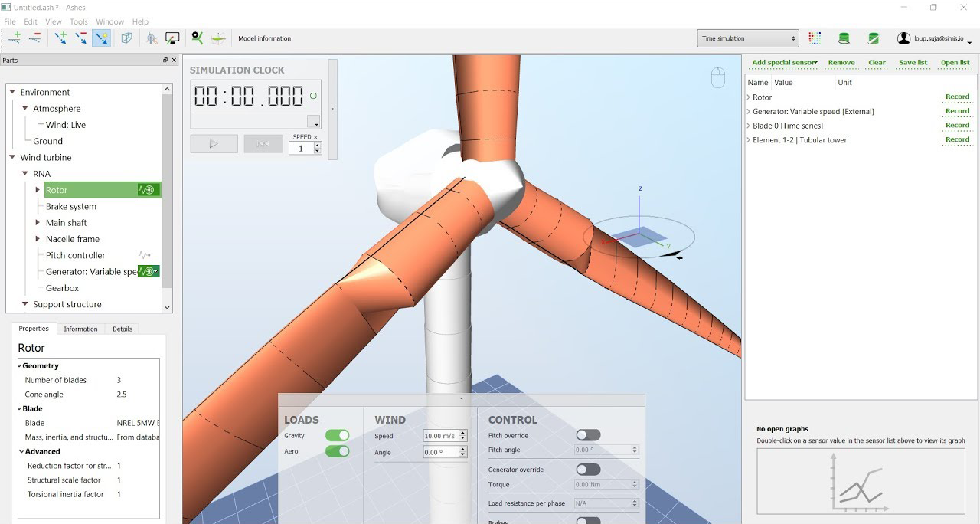Viewport: 980px width, 524px height.
Task: Click the colored dot grid icon
Action: (815, 38)
